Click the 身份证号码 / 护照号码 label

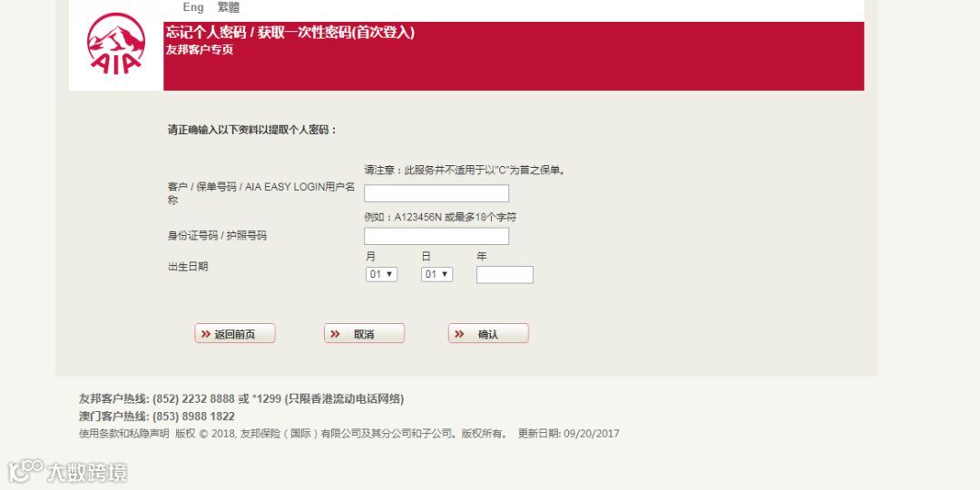tap(217, 236)
